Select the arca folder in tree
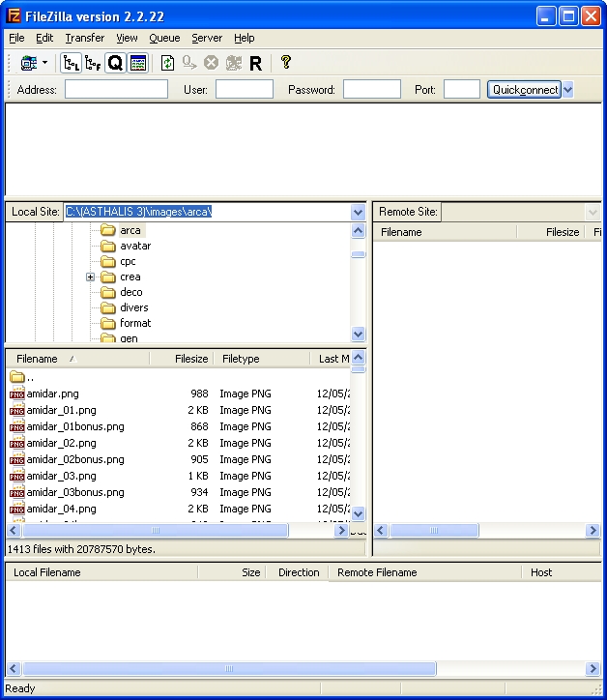 [130, 230]
